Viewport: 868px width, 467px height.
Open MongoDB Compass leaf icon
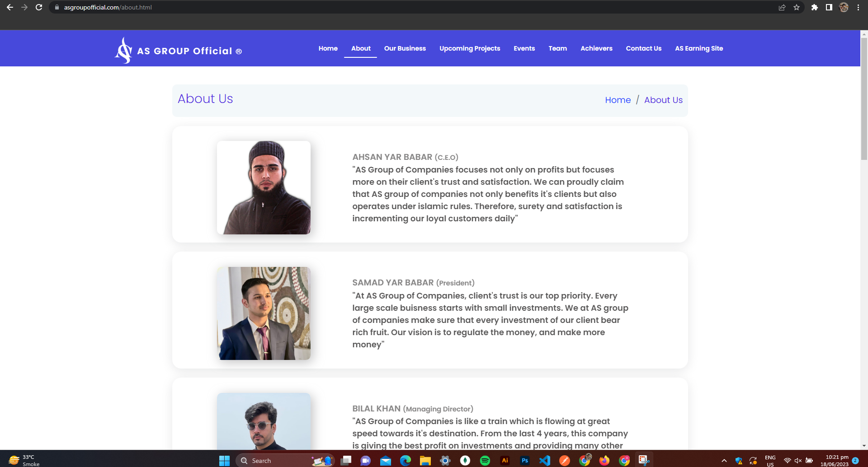pyautogui.click(x=465, y=461)
